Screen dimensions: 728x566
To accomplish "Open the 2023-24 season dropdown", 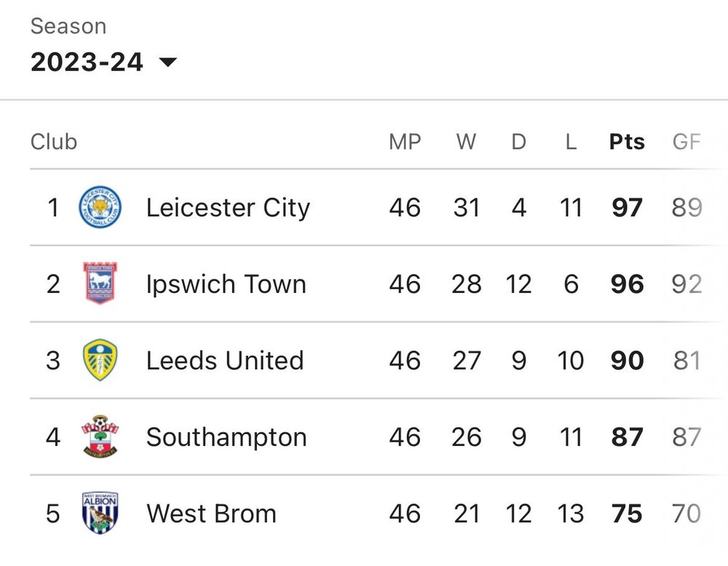I will 104,62.
